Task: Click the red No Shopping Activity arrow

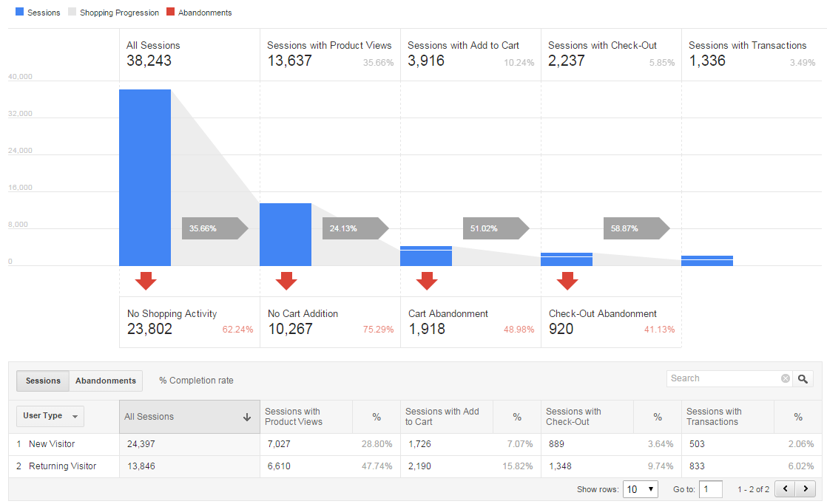Action: click(146, 282)
